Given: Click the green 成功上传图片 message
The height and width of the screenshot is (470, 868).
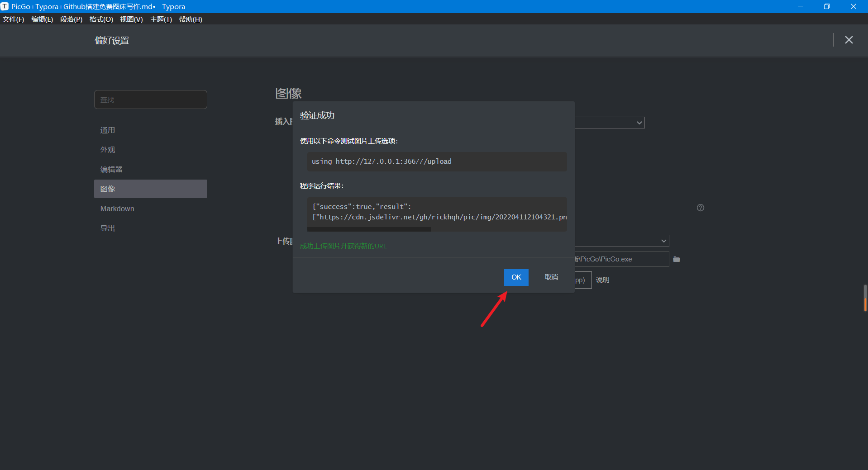Looking at the screenshot, I should click(x=343, y=246).
